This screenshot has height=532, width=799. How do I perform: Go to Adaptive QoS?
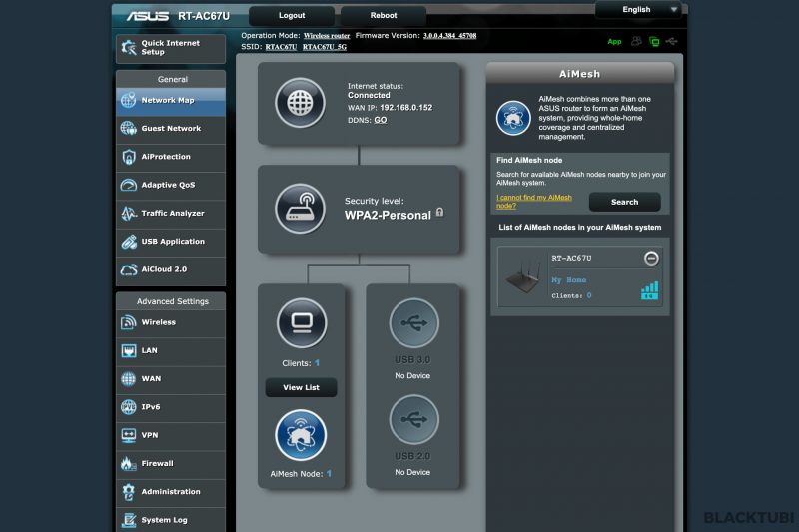[170, 185]
